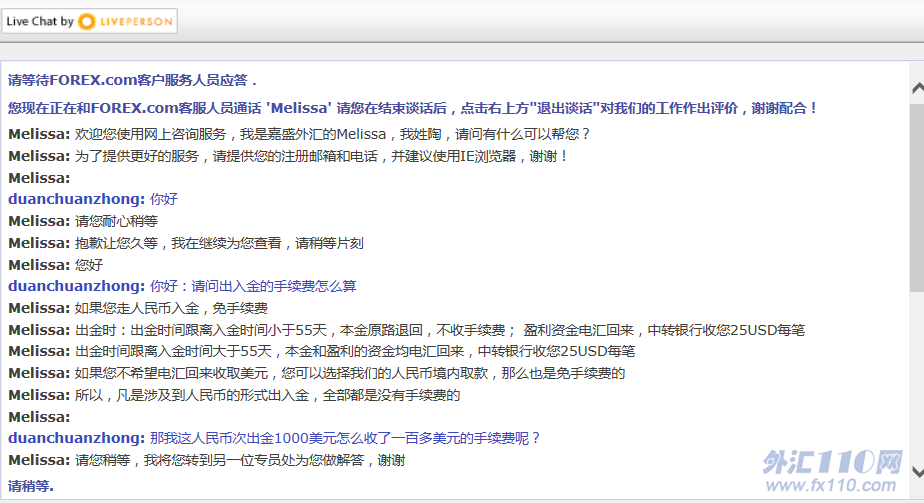Viewport: 924px width, 503px height.
Task: Click the chat scrollbar thumb
Action: pos(918,197)
